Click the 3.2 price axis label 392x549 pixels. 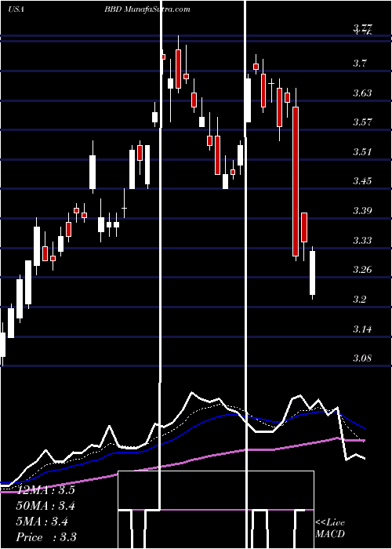tap(359, 300)
